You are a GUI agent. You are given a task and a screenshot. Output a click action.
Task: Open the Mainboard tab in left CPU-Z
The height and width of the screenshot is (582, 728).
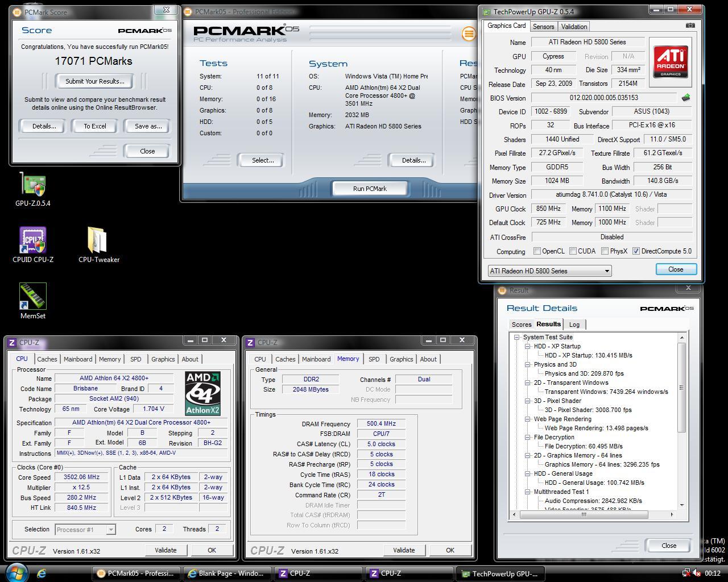point(78,359)
